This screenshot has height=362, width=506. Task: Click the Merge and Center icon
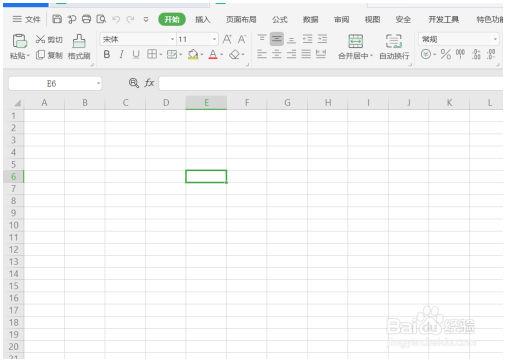[356, 41]
